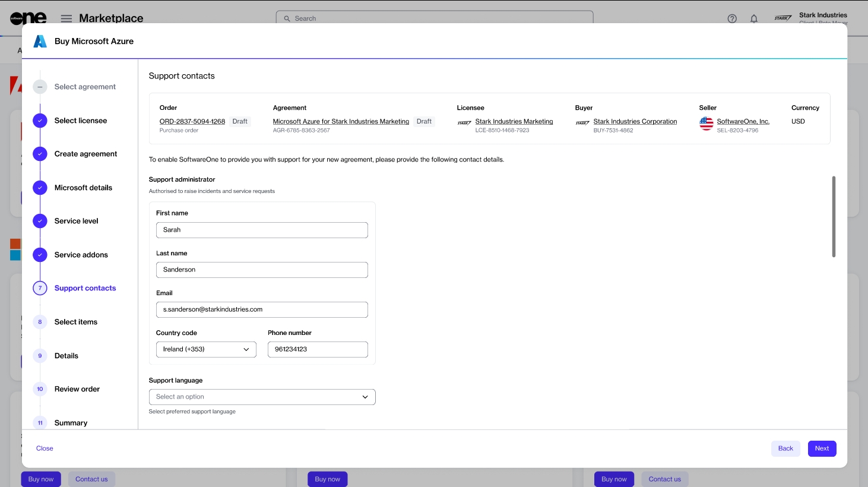Click the Azure logo in dialog header
Image resolution: width=868 pixels, height=487 pixels.
(40, 42)
